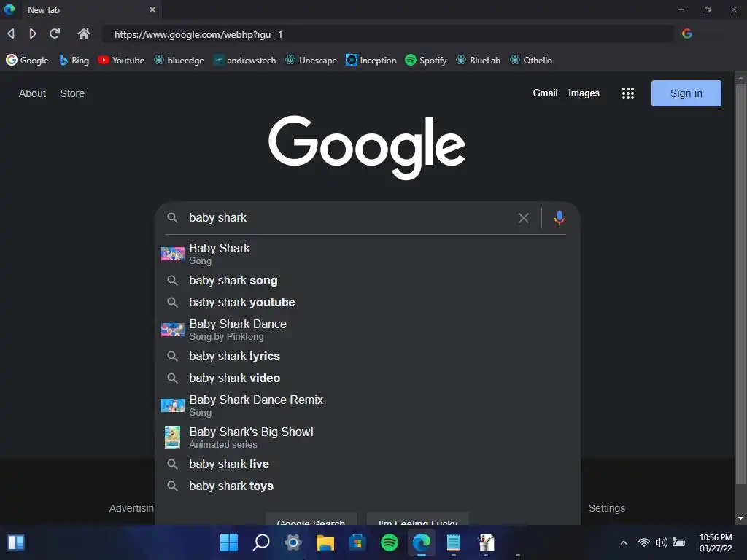
Task: Select the 'baby shark lyrics' suggestion
Action: point(368,356)
